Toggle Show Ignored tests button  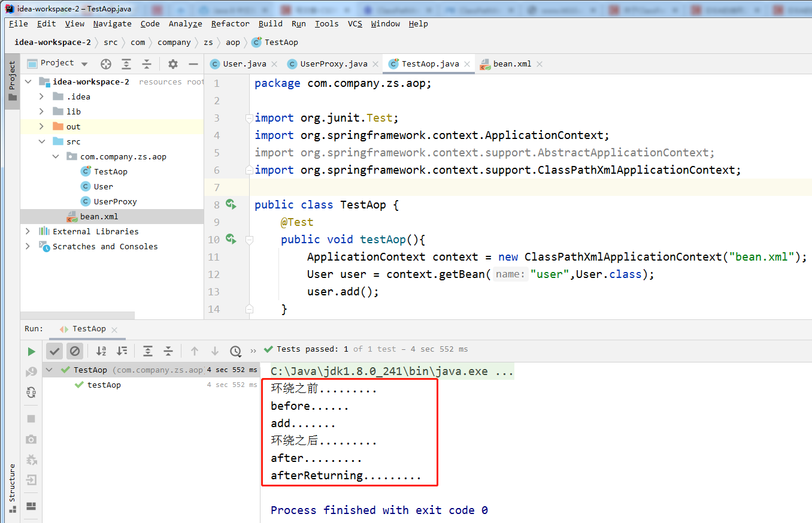point(74,351)
